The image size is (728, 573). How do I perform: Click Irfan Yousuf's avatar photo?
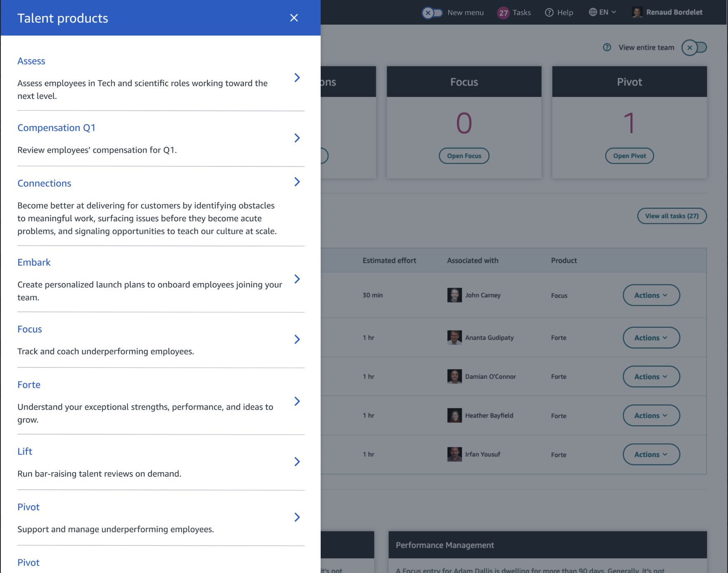454,454
